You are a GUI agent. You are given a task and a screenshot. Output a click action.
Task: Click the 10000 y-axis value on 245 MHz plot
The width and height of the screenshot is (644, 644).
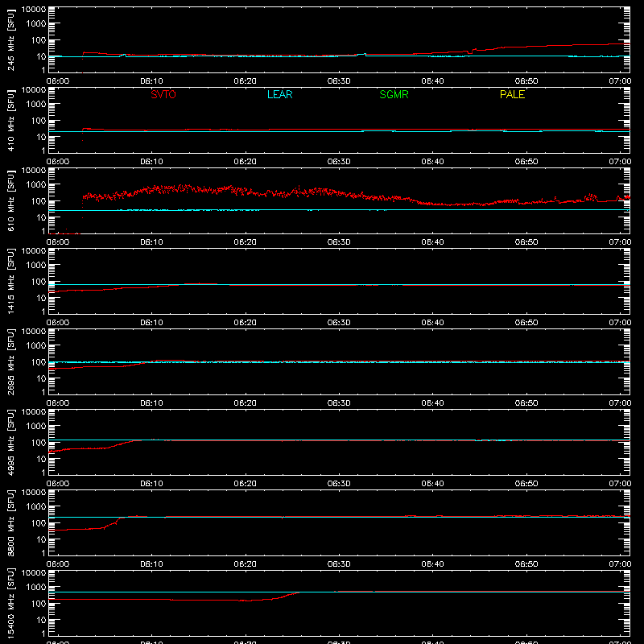(x=34, y=10)
